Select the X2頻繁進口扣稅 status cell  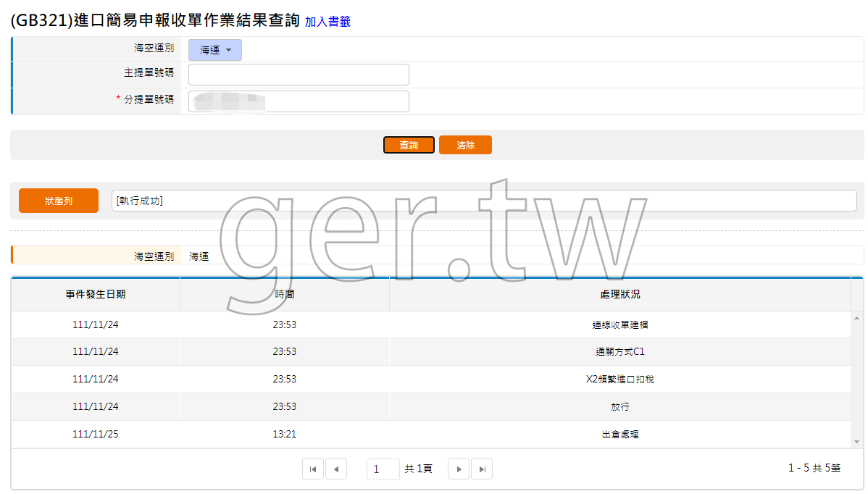[620, 380]
